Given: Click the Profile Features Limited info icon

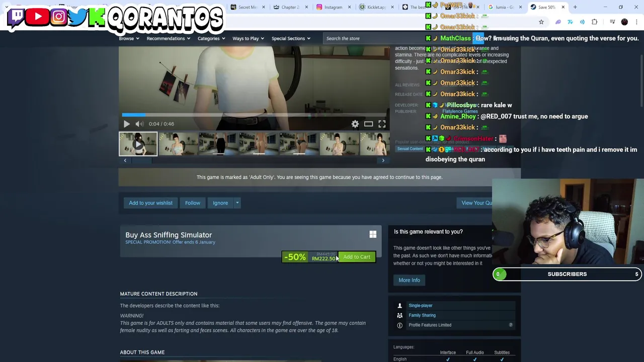Looking at the screenshot, I should coord(399,325).
